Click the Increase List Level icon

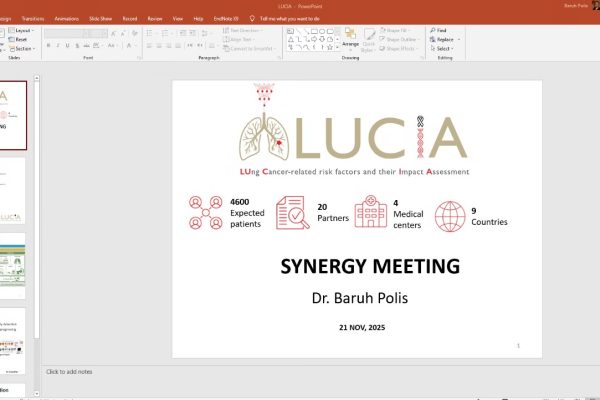pos(192,33)
